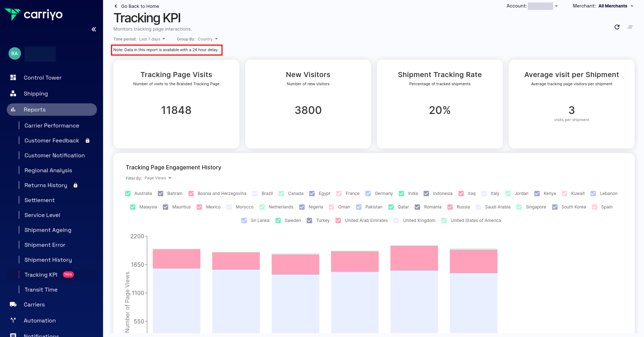Viewport: 644px width, 337px height.
Task: Click the Tracking Page Visits card
Action: coord(176,104)
